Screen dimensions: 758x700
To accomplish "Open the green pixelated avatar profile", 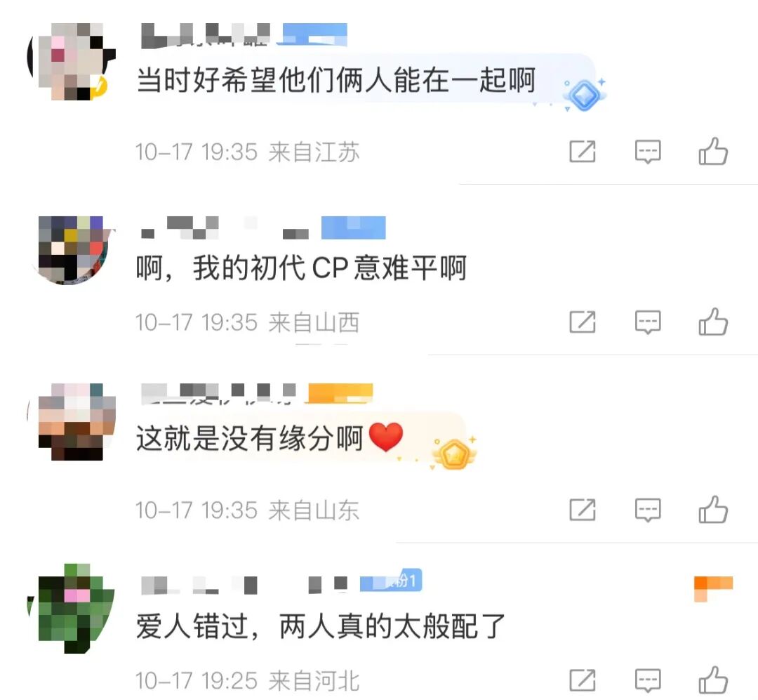I will tap(72, 608).
